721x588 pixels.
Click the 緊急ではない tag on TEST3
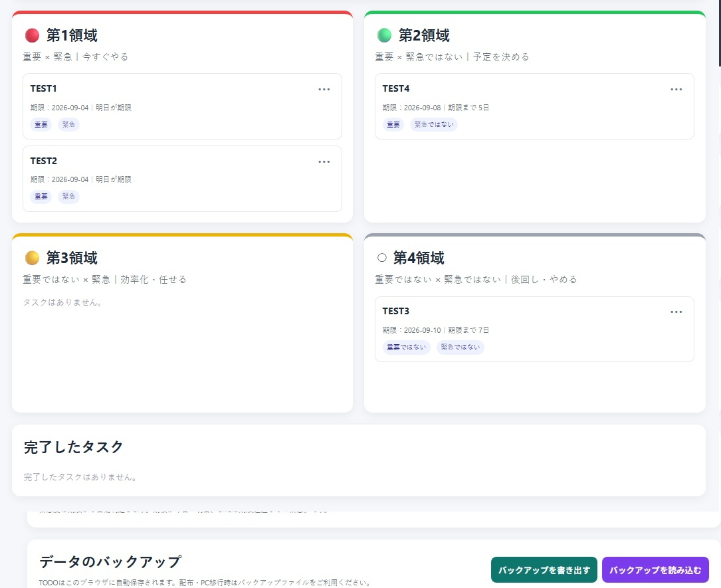coord(461,347)
